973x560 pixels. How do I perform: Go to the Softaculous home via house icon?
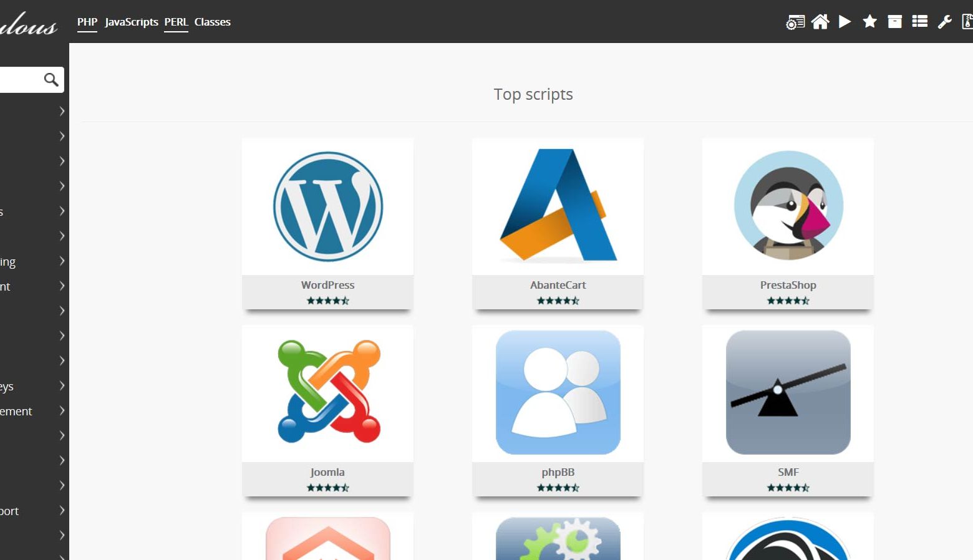(x=820, y=22)
